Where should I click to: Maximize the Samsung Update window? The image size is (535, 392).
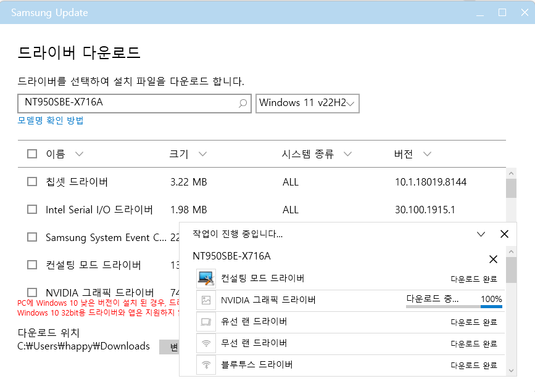pos(502,12)
